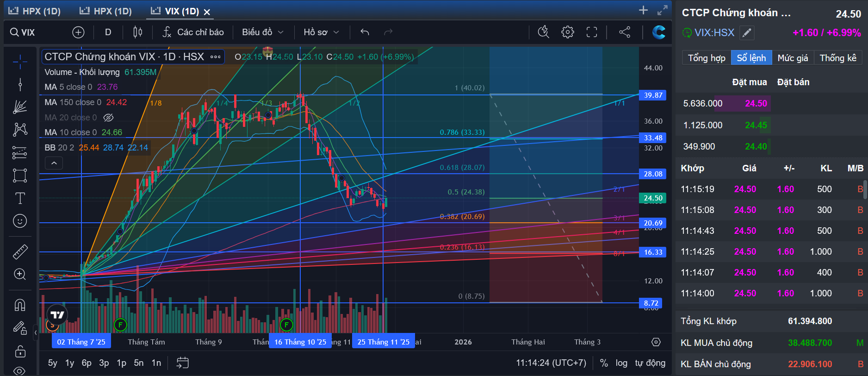
Task: Open the candlestick chart style selector
Action: pos(137,32)
